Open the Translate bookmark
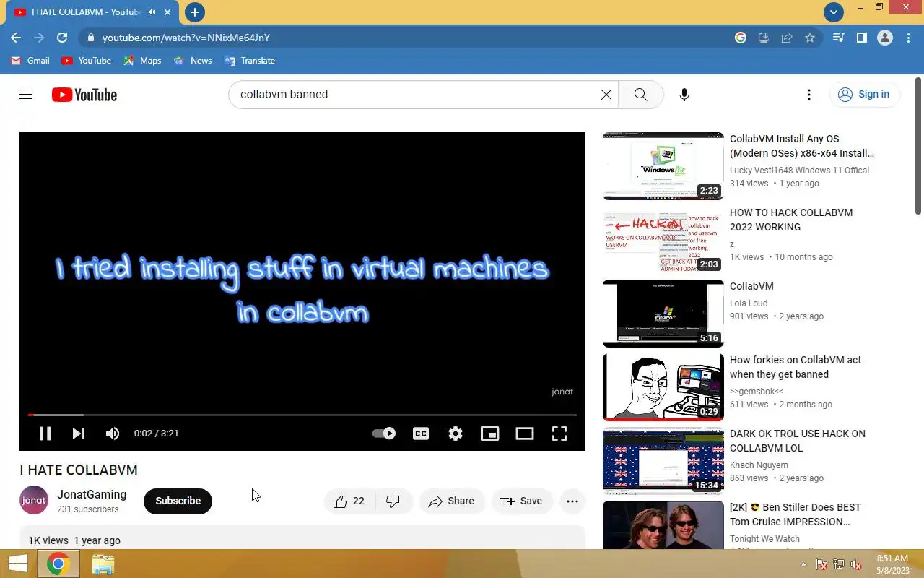This screenshot has width=924, height=578. coord(250,61)
